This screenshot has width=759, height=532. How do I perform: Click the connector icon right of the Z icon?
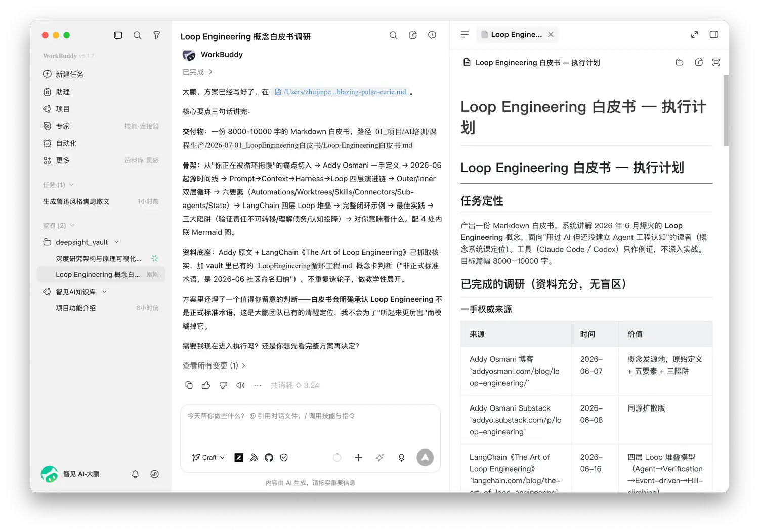pos(254,457)
